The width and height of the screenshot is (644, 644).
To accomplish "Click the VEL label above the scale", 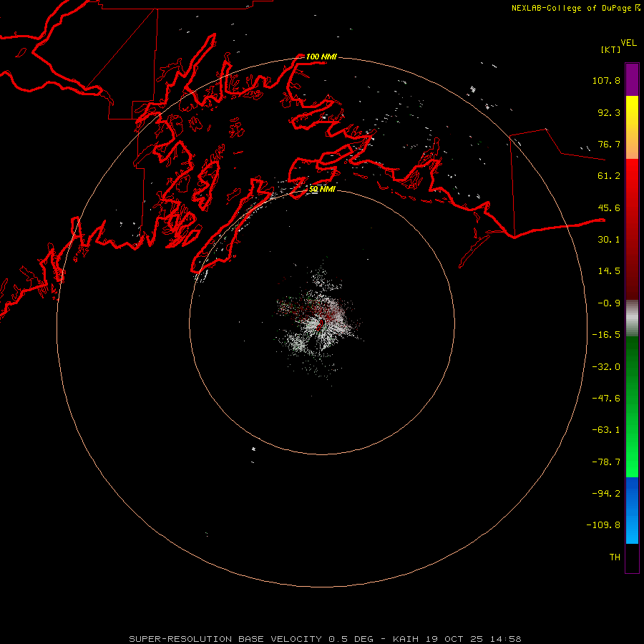I will (x=628, y=43).
